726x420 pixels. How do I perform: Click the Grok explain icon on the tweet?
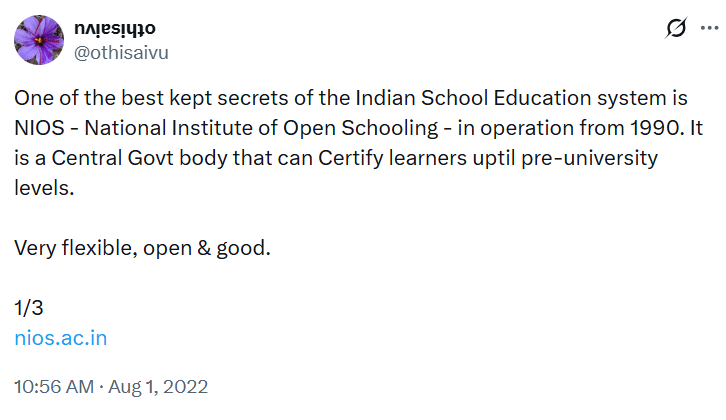point(674,29)
